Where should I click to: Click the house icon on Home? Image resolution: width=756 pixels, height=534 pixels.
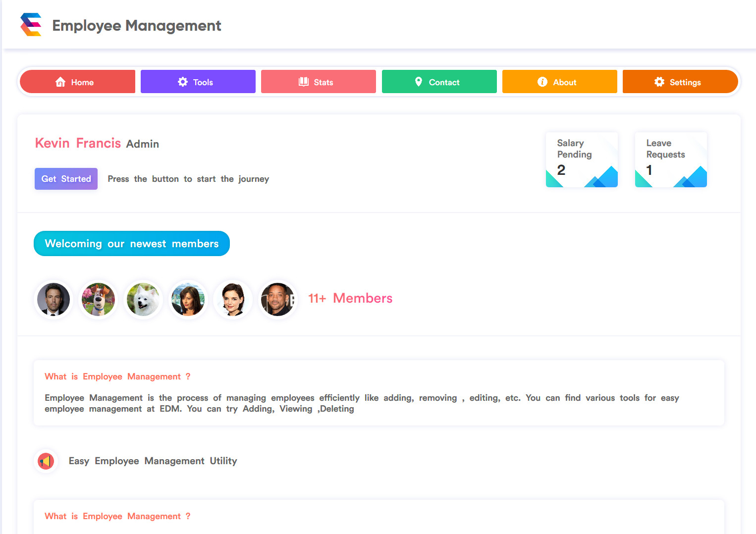coord(60,82)
